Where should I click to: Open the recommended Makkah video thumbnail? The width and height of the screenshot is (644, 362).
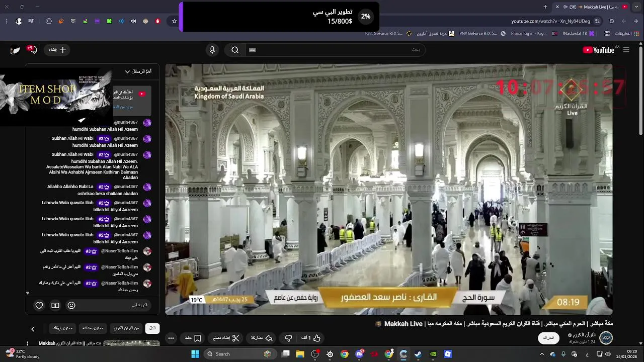pyautogui.click(x=131, y=343)
